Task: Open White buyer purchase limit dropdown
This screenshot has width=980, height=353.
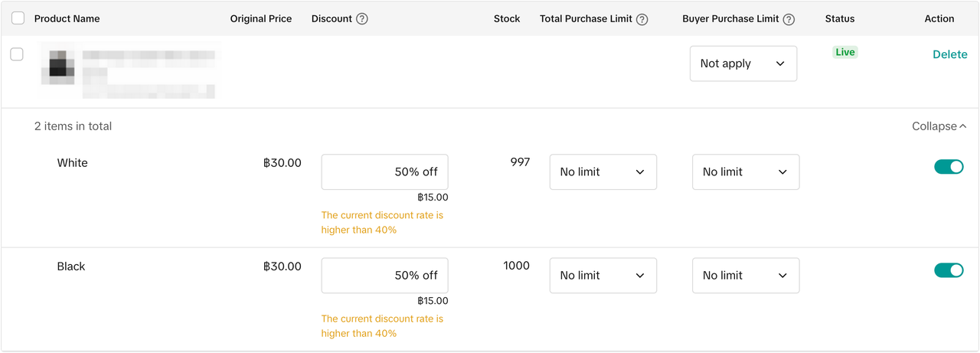Action: point(745,172)
